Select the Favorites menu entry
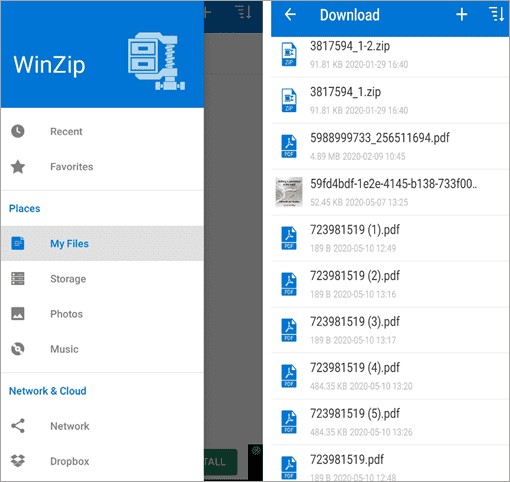 point(102,167)
